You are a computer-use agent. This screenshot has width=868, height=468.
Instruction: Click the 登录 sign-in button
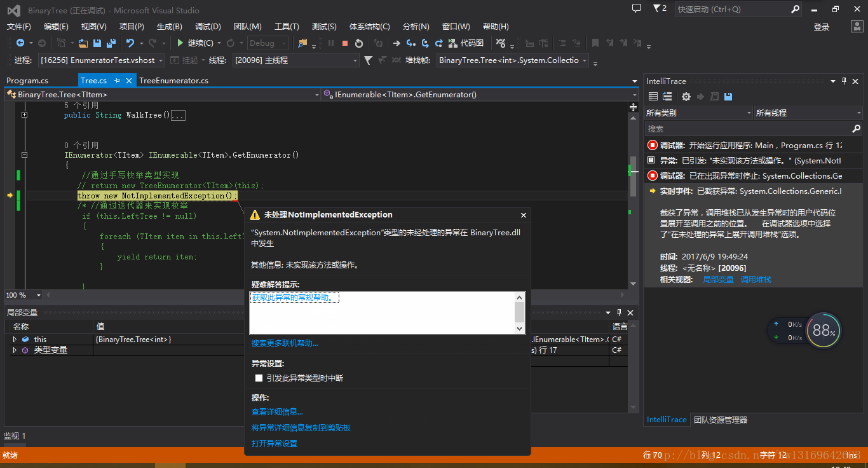[x=822, y=27]
